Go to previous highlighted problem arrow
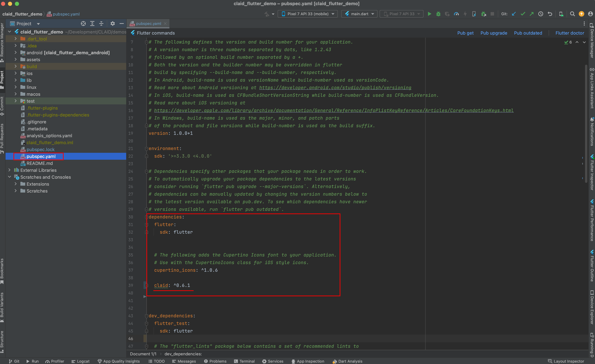The height and width of the screenshot is (364, 595). [x=577, y=42]
